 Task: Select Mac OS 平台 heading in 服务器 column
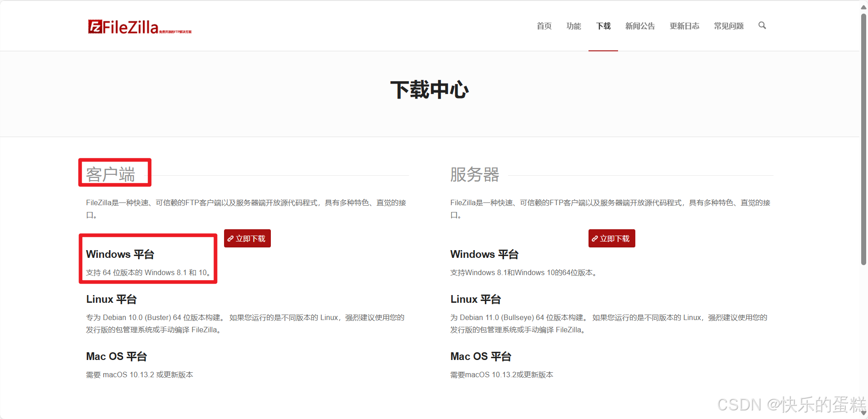tap(481, 356)
